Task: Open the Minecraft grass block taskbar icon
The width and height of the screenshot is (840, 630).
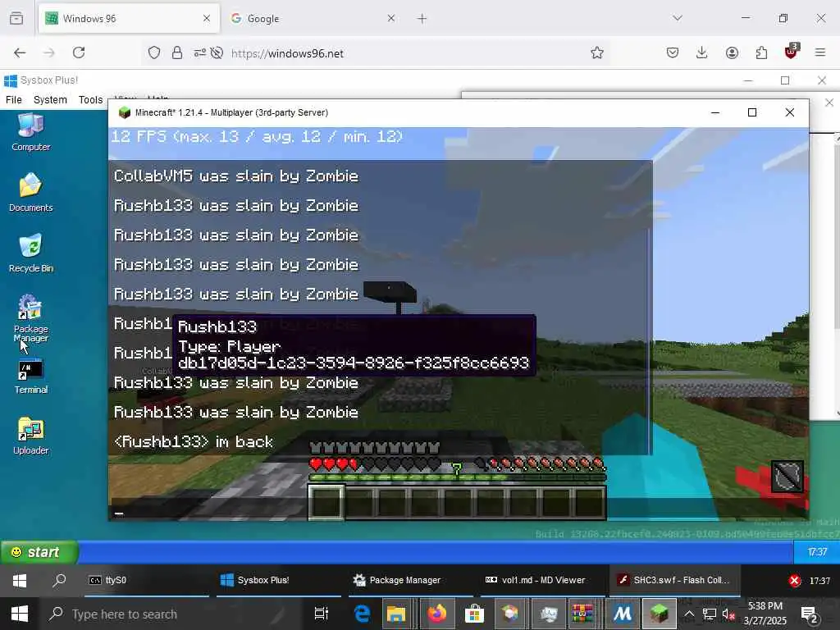Action: pos(659,614)
